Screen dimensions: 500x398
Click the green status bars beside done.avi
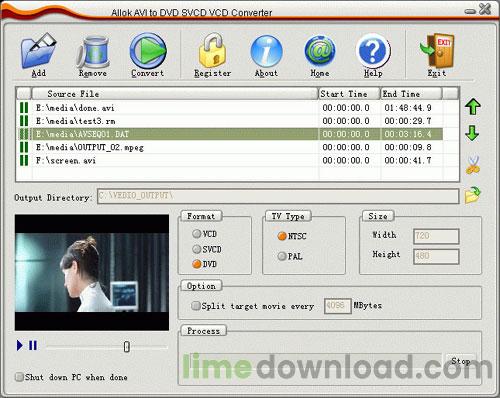(x=24, y=108)
